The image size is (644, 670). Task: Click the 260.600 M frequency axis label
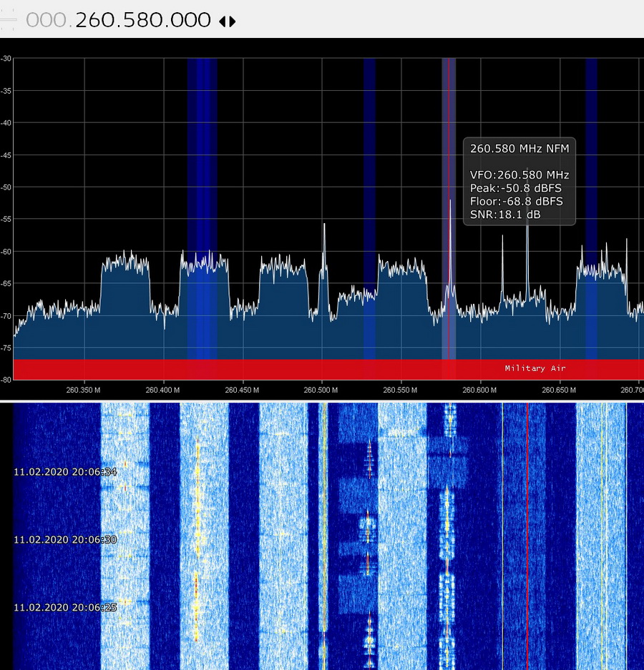479,390
